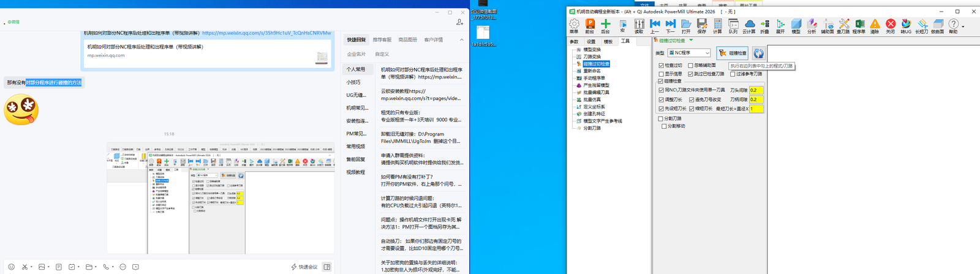Toggle the 检查过切 checkbox
The image size is (980, 274).
(661, 66)
